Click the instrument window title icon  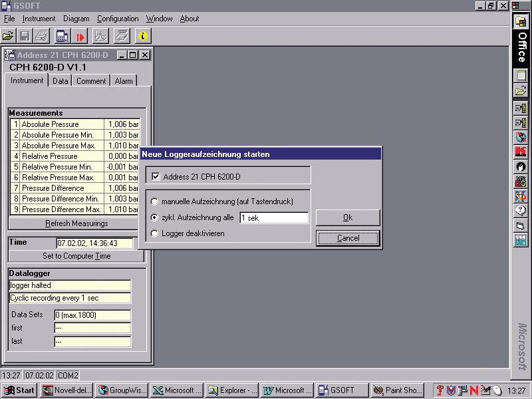coord(10,55)
